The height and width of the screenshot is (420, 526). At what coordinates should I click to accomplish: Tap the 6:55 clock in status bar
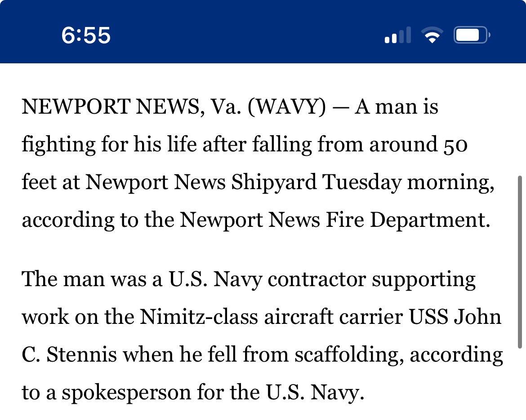(86, 35)
